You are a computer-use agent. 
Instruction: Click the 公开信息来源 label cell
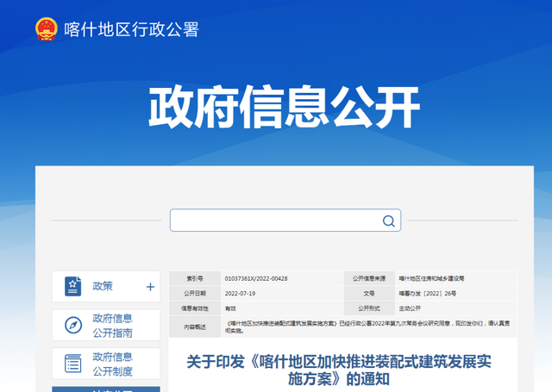369,278
